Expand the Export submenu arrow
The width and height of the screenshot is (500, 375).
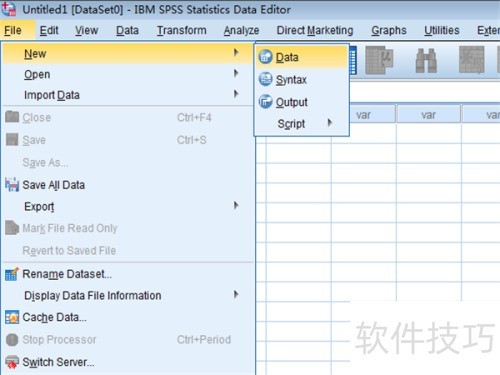coord(236,205)
